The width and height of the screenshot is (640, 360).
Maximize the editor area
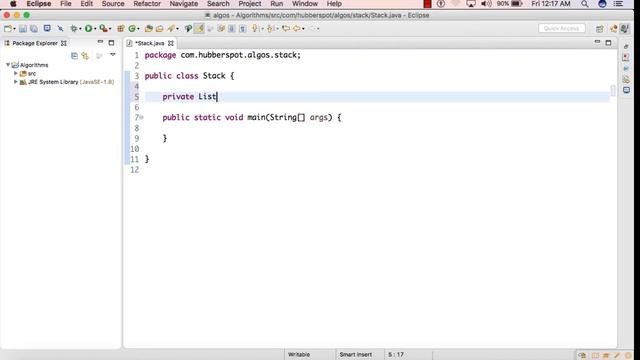(x=608, y=43)
